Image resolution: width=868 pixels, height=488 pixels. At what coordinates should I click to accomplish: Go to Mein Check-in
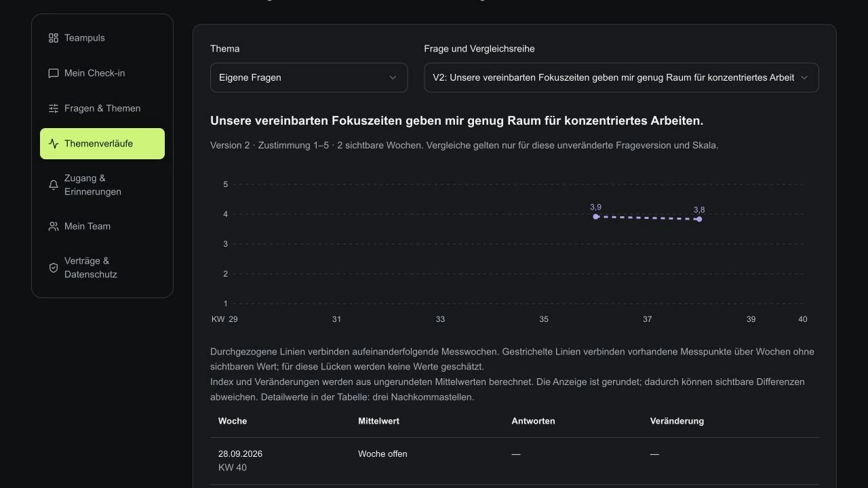pos(102,73)
